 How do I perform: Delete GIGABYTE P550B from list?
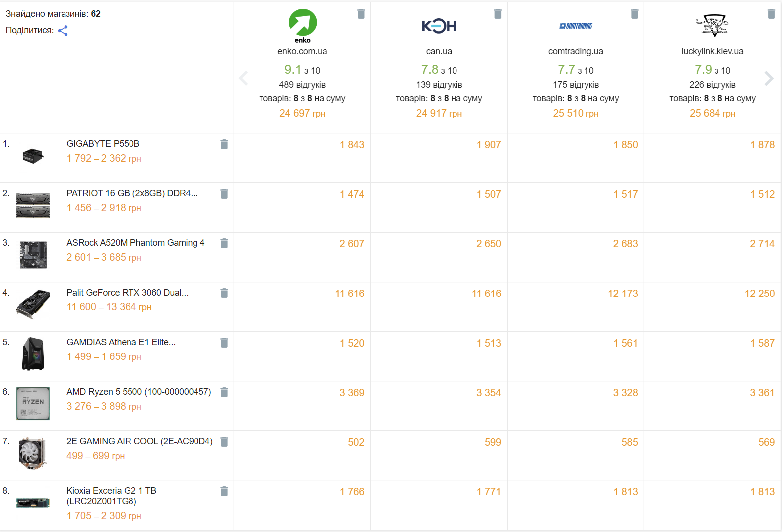click(224, 144)
